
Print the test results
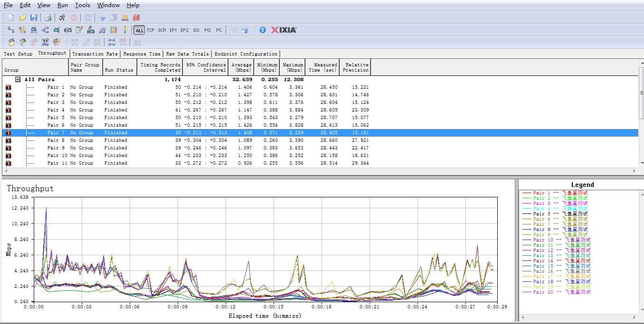[47, 18]
